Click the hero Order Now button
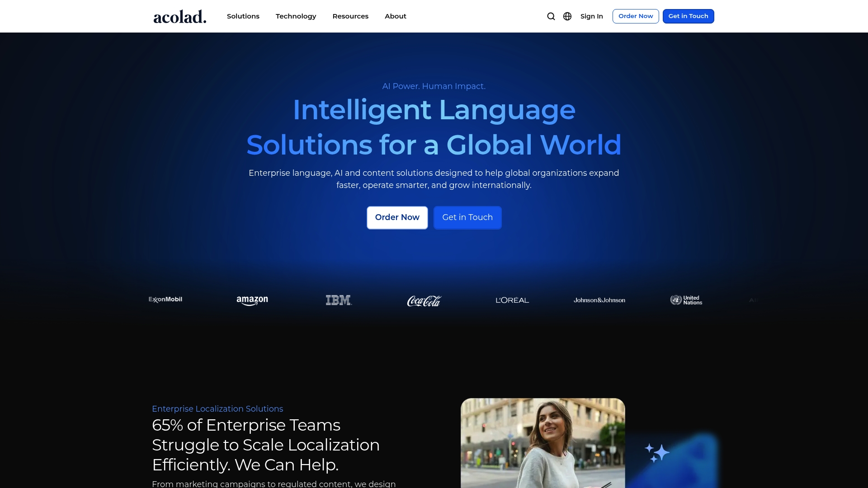The height and width of the screenshot is (488, 868). click(397, 218)
